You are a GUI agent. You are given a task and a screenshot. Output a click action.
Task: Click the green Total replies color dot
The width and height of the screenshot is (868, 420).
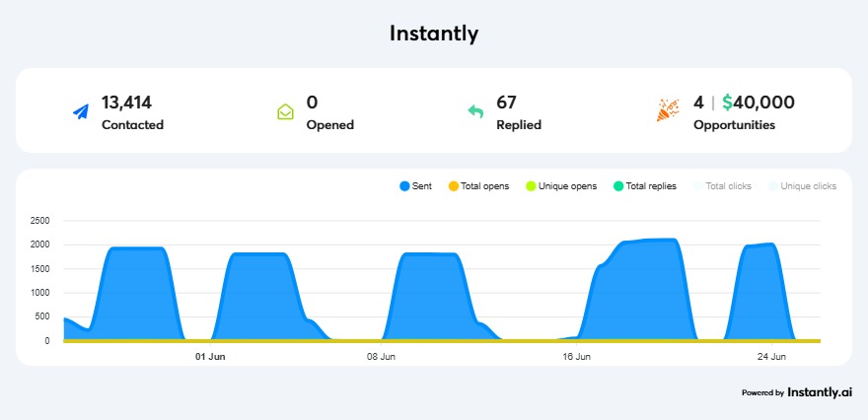pos(618,186)
